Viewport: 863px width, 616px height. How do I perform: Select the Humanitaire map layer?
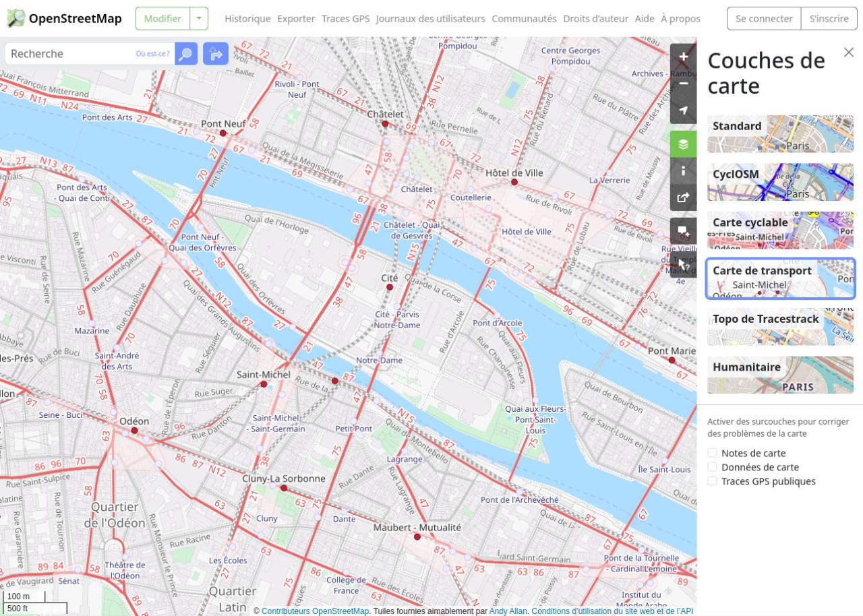tap(780, 375)
